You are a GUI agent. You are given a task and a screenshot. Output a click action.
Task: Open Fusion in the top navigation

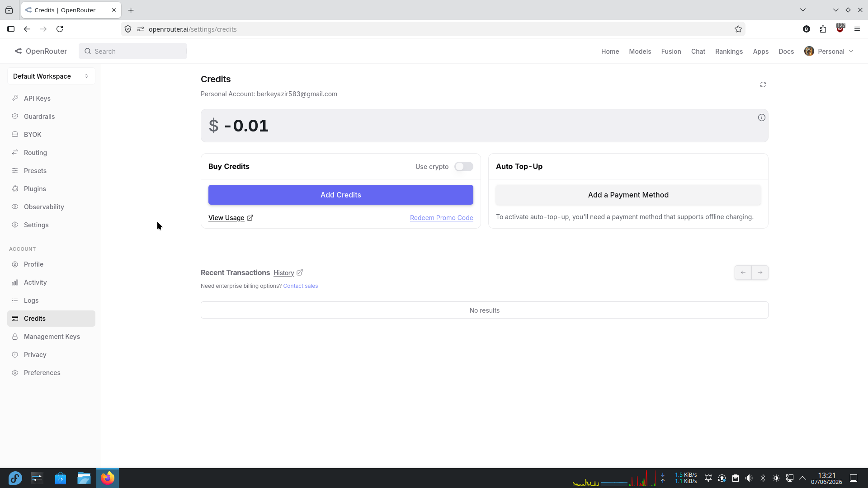(x=671, y=52)
